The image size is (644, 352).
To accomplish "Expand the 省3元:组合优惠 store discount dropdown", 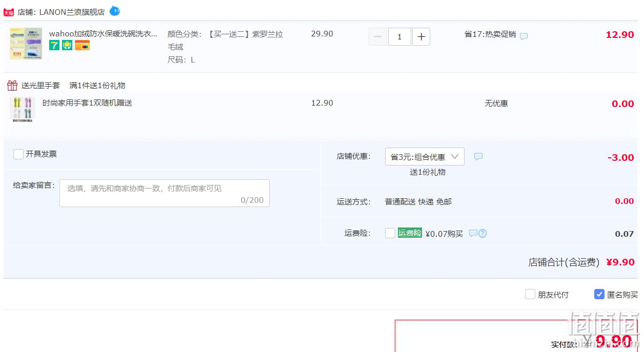I will click(425, 157).
